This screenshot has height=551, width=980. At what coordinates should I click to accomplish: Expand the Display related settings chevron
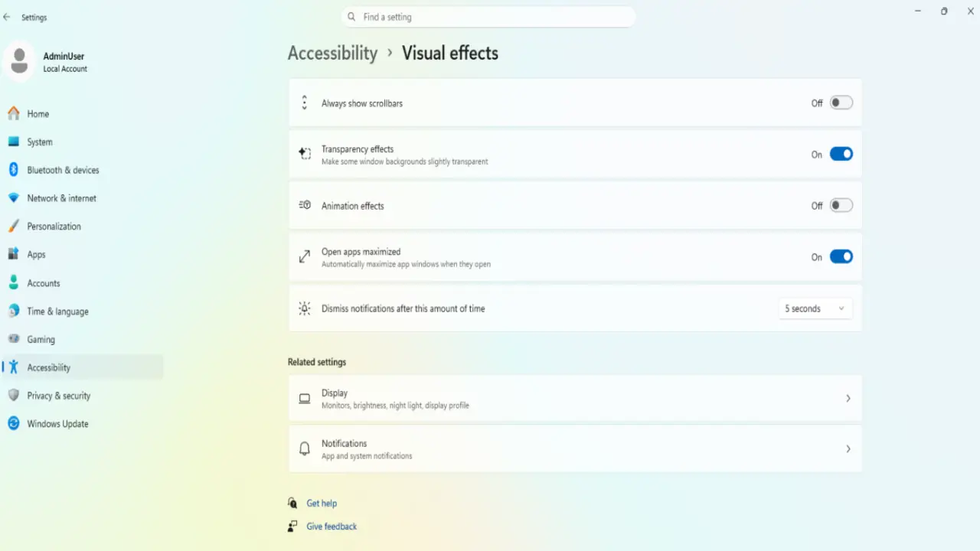[x=848, y=398]
